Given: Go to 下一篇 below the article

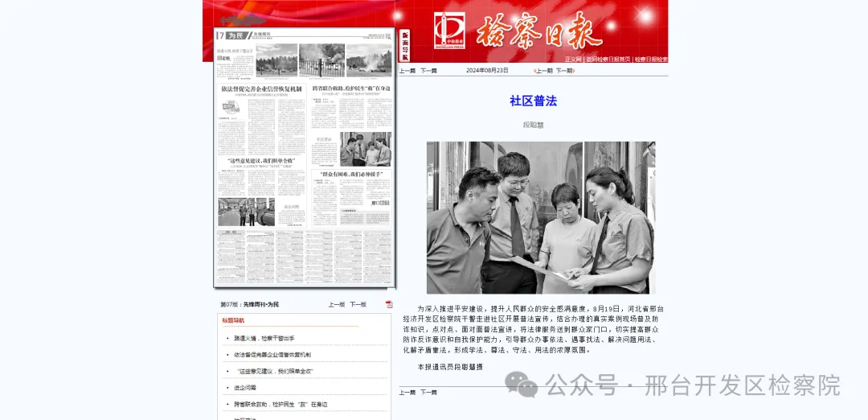Looking at the screenshot, I should tap(428, 393).
